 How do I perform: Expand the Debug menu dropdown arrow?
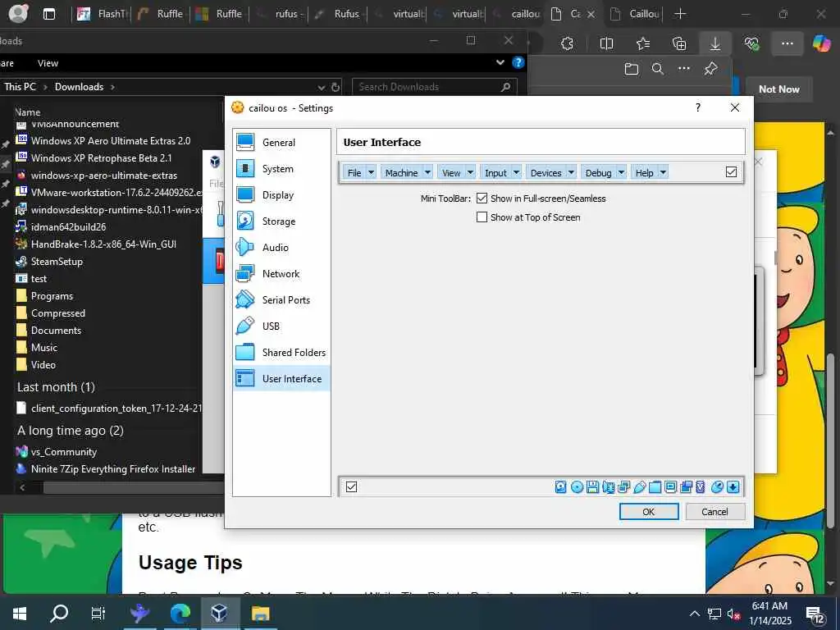coord(621,172)
